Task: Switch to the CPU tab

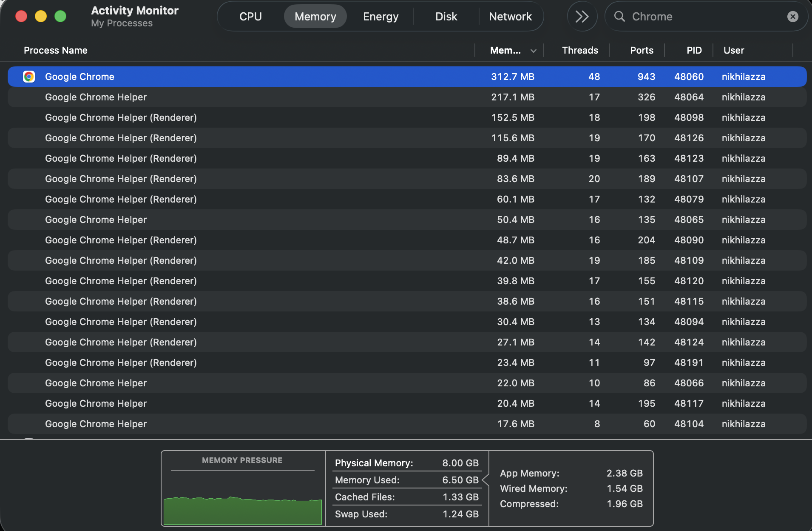Action: (250, 16)
